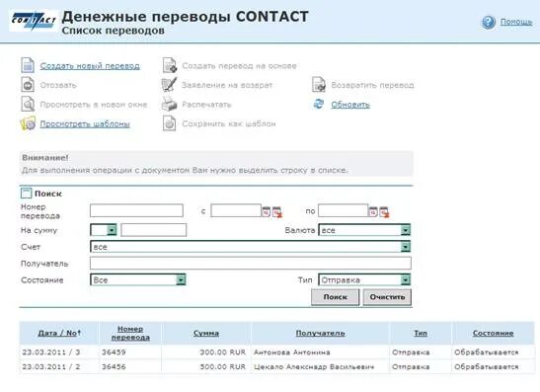
Task: Focus the На сумму amount field
Action: [x=154, y=230]
